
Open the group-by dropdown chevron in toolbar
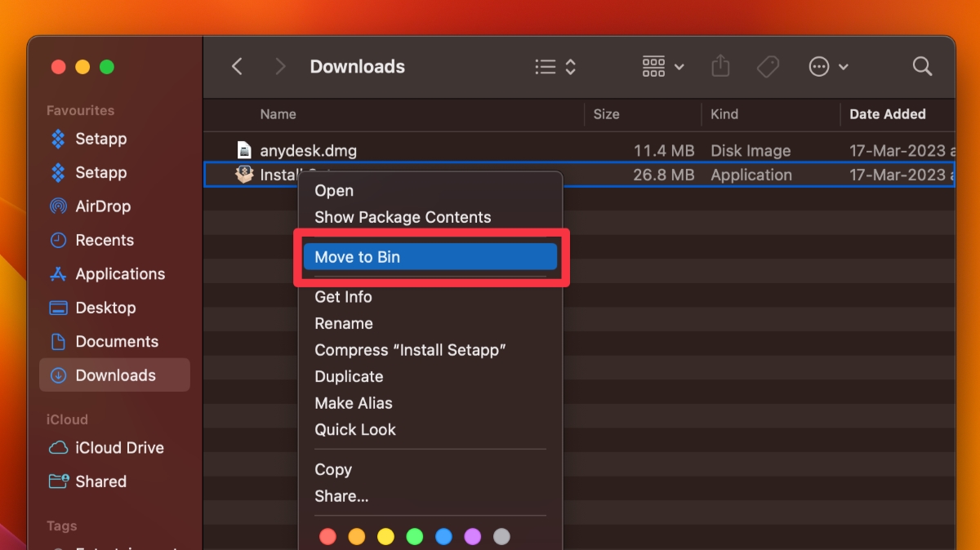679,67
